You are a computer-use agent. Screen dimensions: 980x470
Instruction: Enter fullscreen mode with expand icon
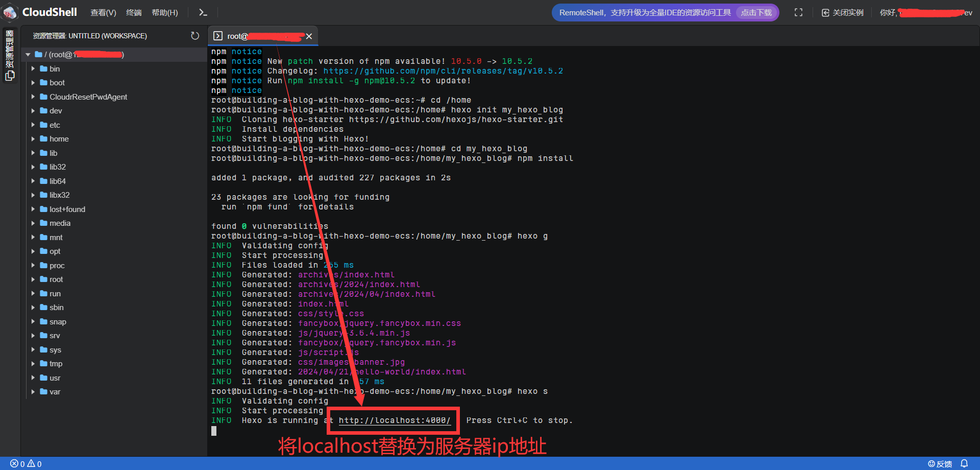tap(798, 12)
